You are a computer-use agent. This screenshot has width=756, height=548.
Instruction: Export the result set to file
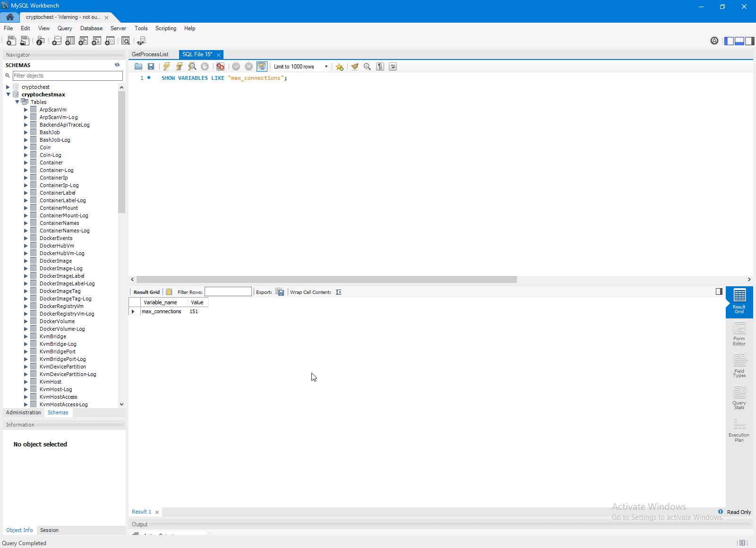(x=280, y=292)
